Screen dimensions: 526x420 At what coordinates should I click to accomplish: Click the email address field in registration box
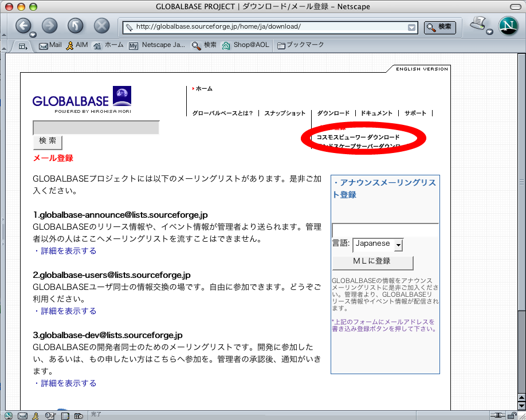[385, 230]
